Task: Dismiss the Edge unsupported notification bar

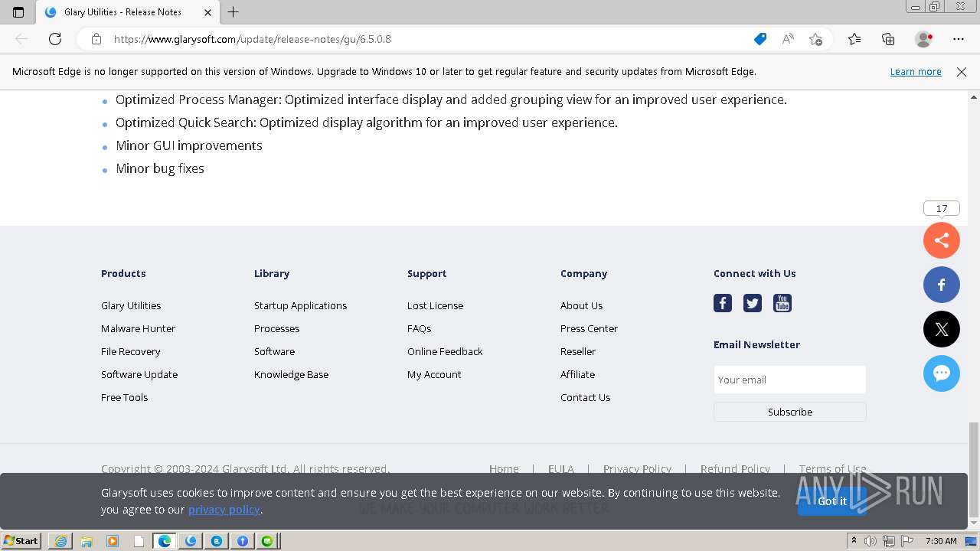Action: click(962, 71)
